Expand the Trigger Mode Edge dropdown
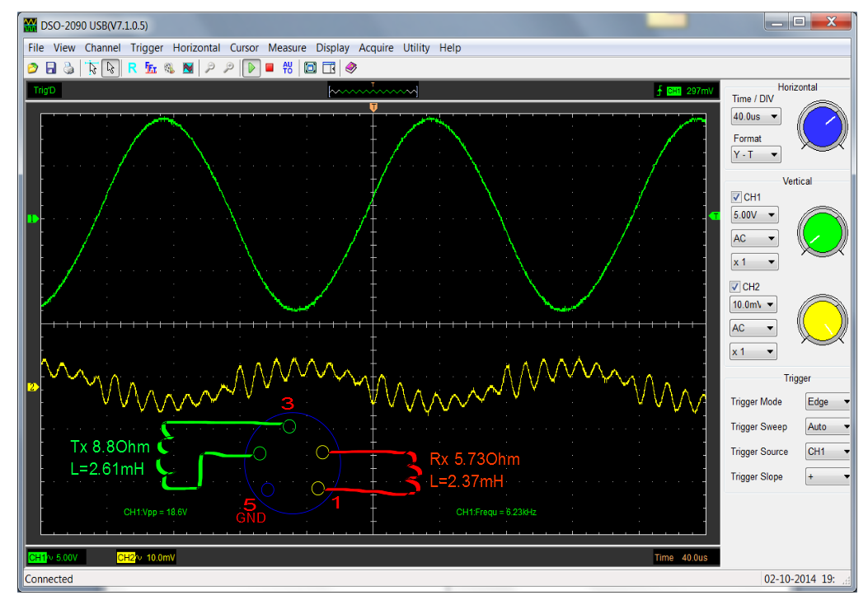 click(828, 402)
